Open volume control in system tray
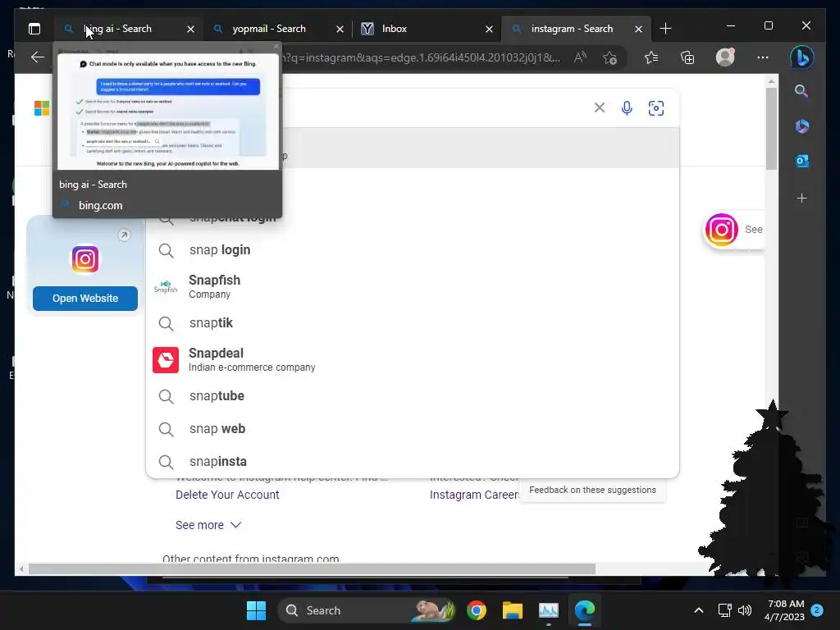The image size is (840, 630). tap(745, 610)
